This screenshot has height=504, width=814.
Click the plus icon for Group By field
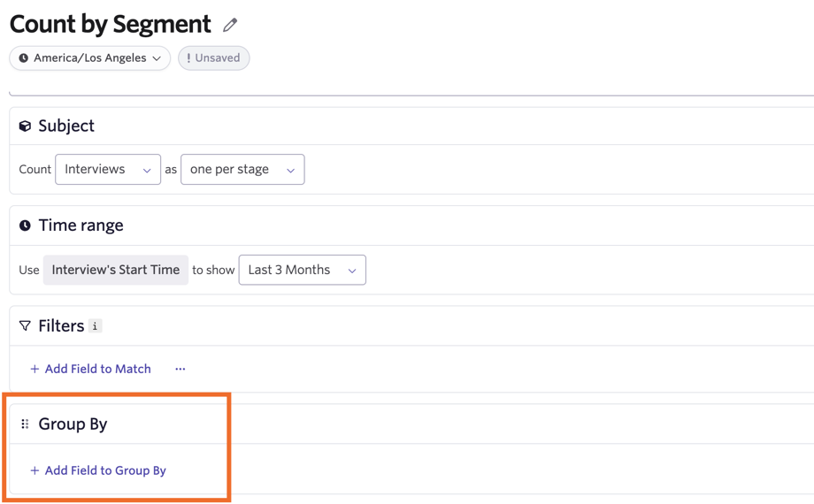[x=35, y=470]
